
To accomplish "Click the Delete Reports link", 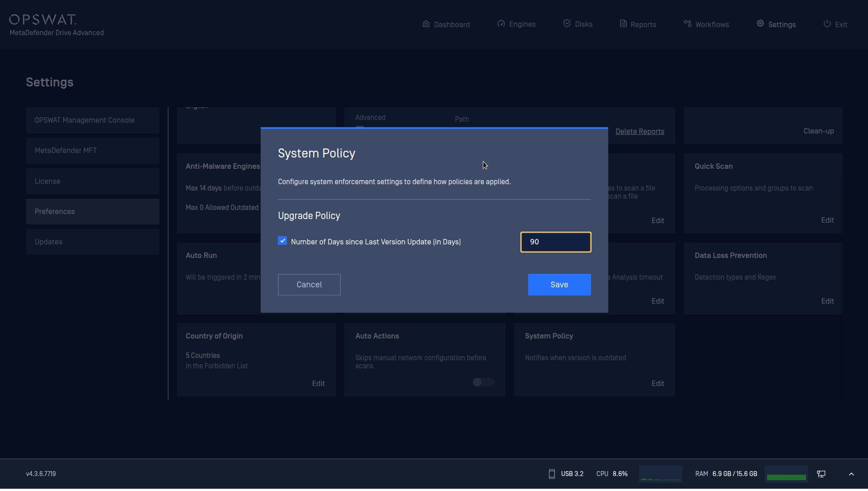I will click(639, 131).
